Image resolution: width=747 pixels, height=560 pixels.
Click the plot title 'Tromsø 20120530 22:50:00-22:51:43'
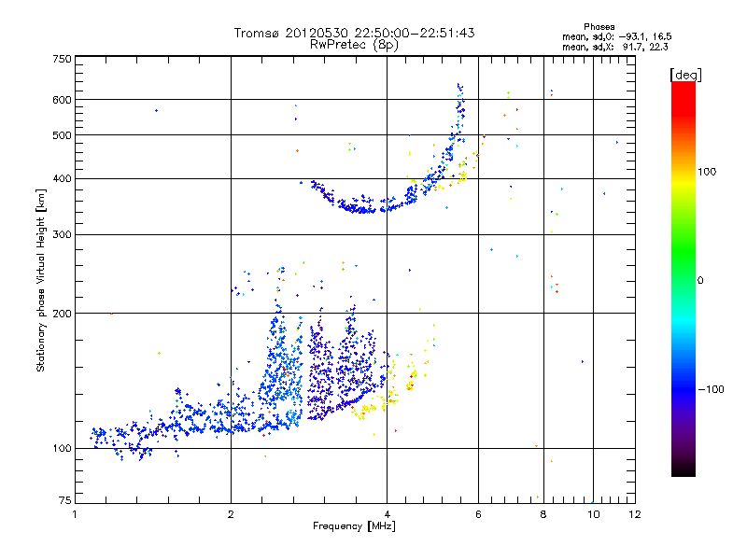pyautogui.click(x=354, y=33)
